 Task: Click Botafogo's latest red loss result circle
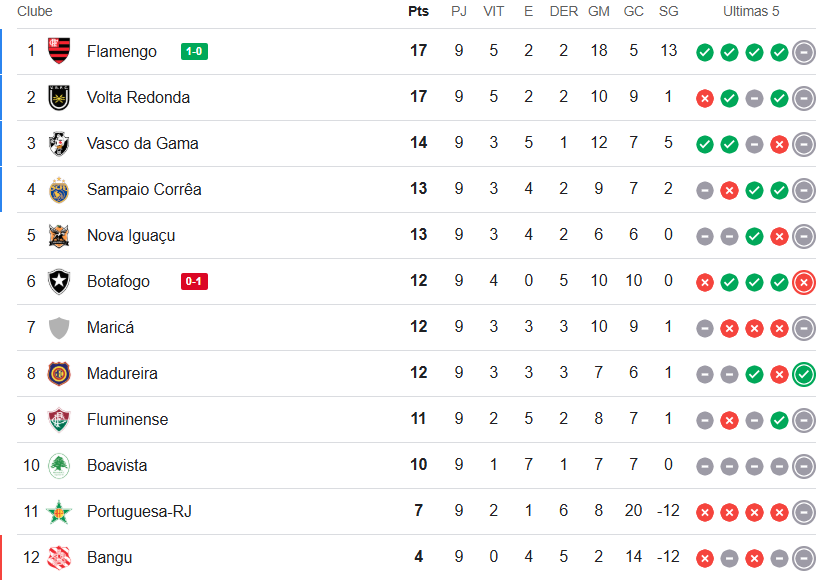803,283
